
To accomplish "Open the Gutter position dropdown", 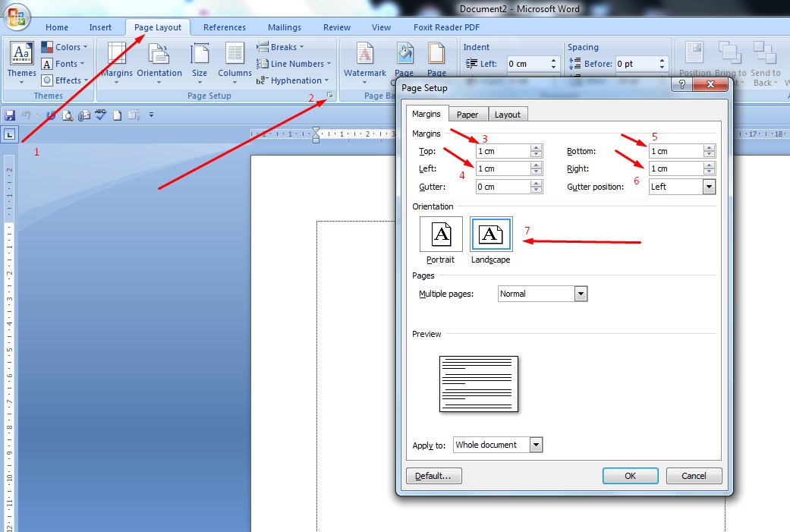I will click(710, 186).
